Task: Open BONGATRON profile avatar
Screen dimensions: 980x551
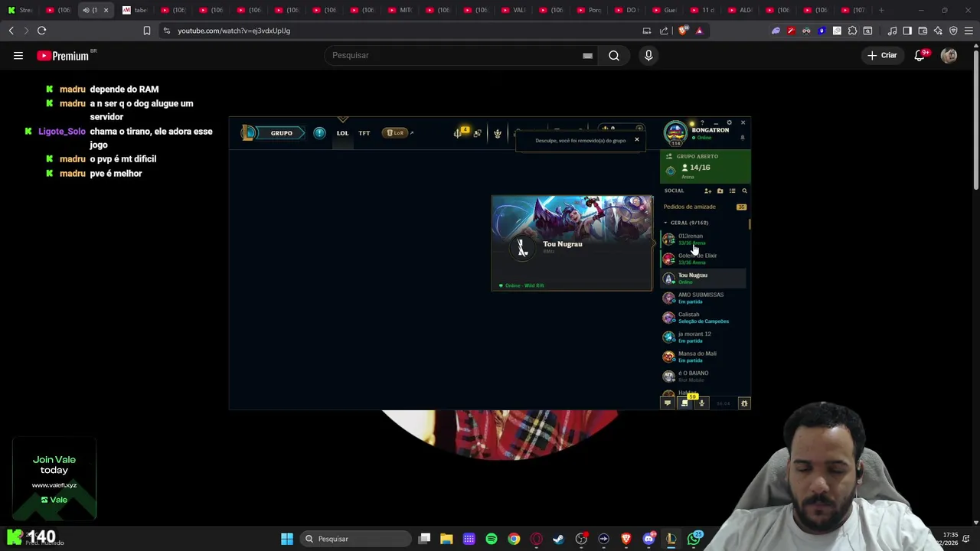Action: [676, 133]
